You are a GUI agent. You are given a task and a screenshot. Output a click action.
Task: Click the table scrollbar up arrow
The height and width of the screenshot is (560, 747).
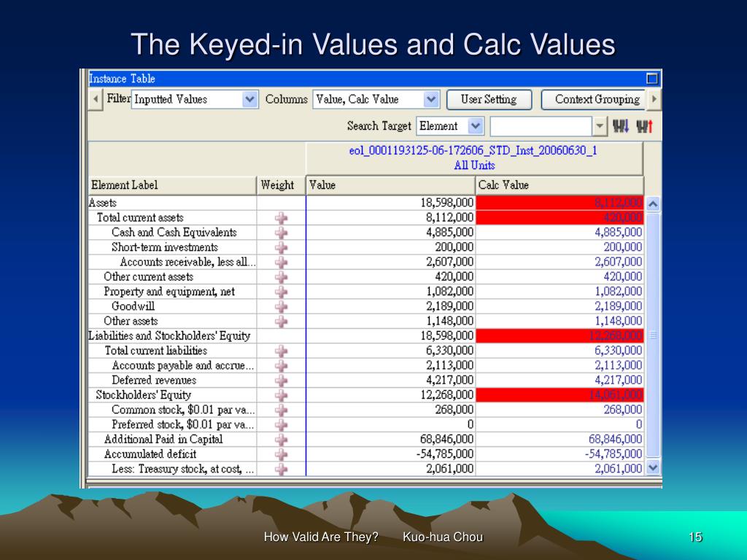[x=653, y=204]
